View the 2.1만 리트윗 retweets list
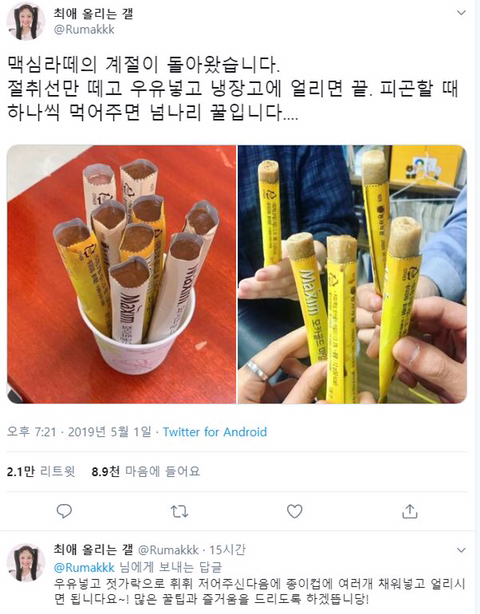The image size is (480, 614). 41,471
